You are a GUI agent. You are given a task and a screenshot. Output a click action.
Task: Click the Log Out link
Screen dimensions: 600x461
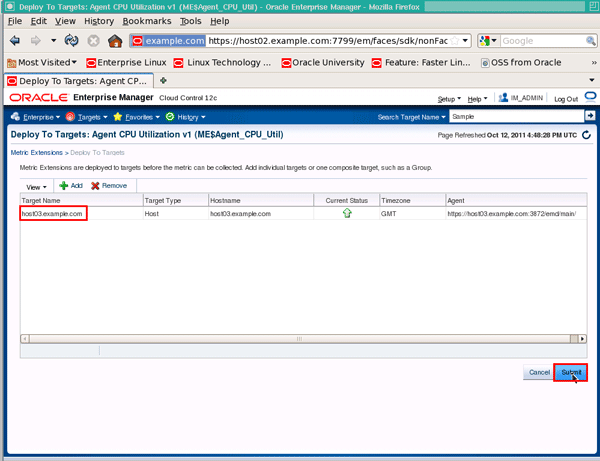[566, 99]
